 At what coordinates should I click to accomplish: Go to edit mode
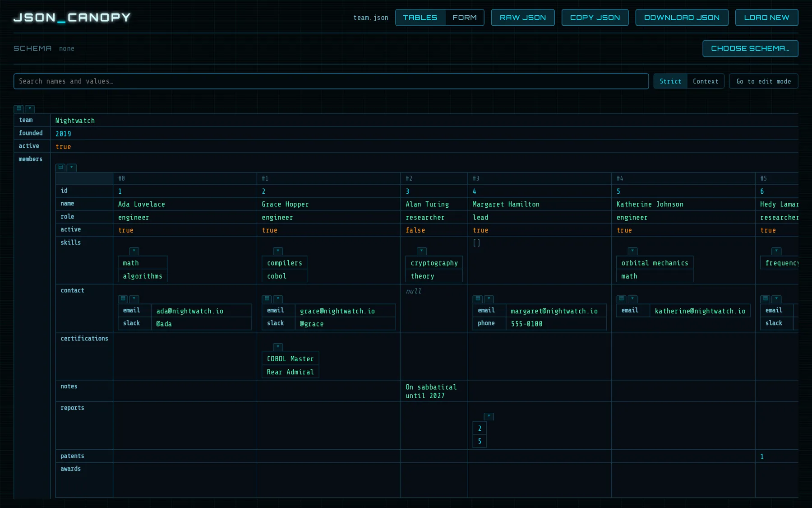[763, 81]
